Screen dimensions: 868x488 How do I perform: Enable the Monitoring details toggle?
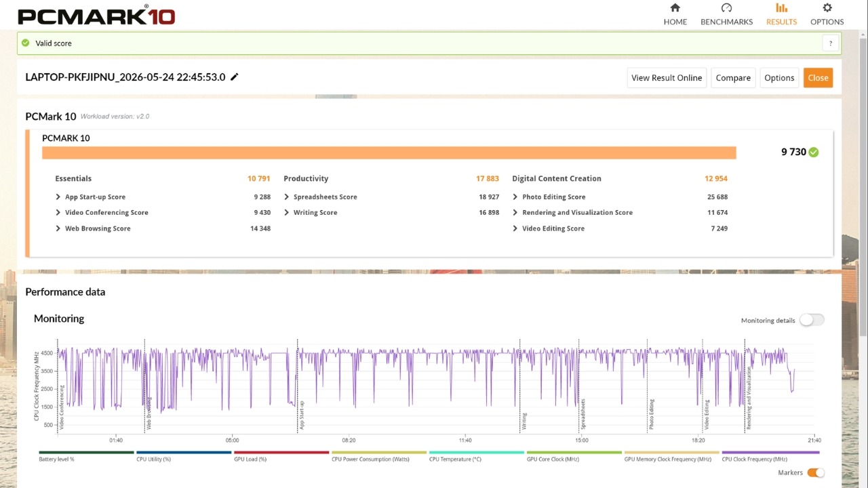(812, 320)
